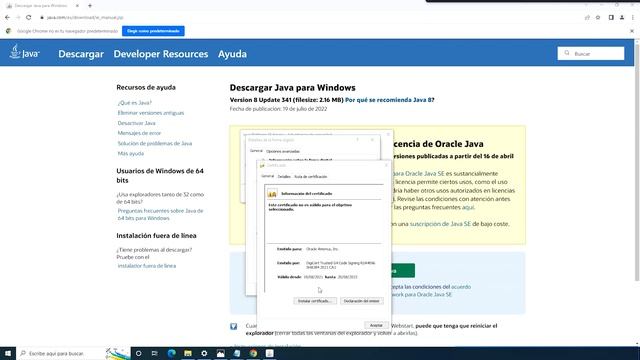Share this page via toolbar share icon
The image size is (640, 360).
pos(587,18)
